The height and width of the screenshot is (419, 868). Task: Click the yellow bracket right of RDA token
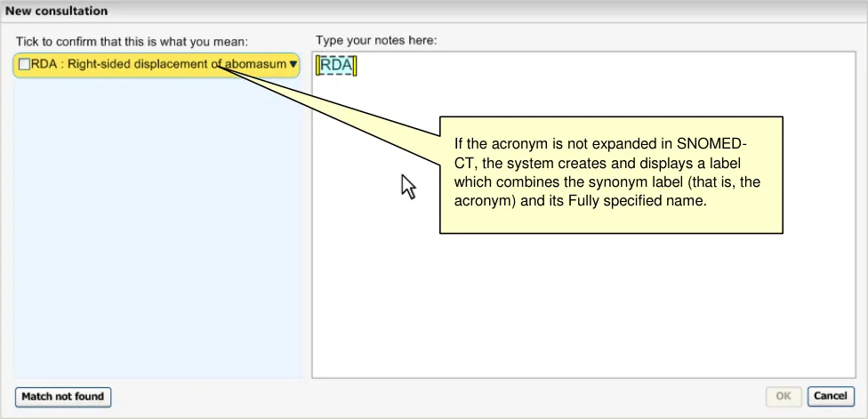pyautogui.click(x=355, y=66)
